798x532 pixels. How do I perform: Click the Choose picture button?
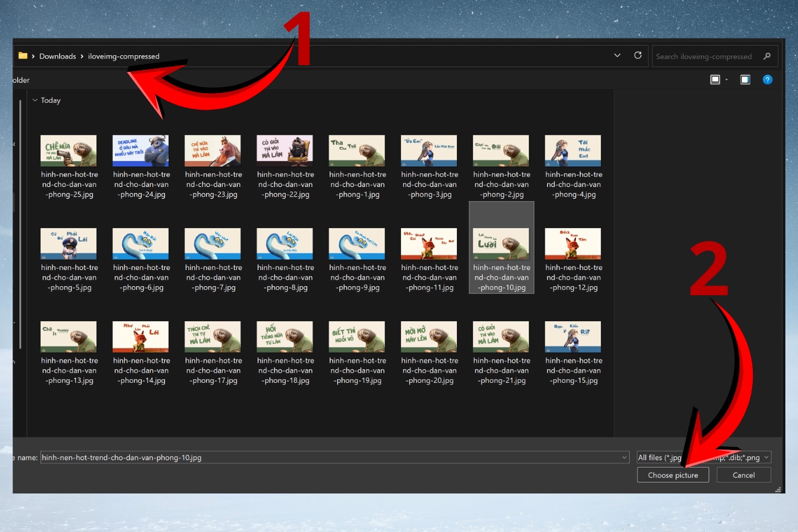point(673,475)
